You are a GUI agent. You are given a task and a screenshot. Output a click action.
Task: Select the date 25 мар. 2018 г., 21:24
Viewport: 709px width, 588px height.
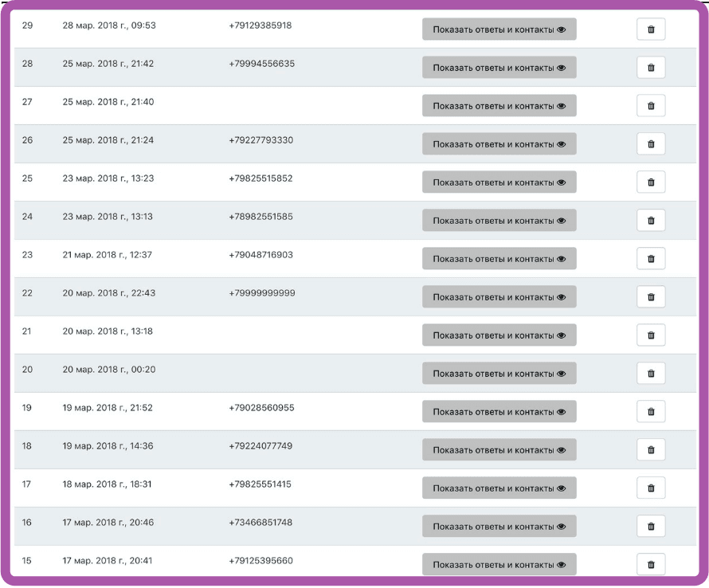pos(108,140)
